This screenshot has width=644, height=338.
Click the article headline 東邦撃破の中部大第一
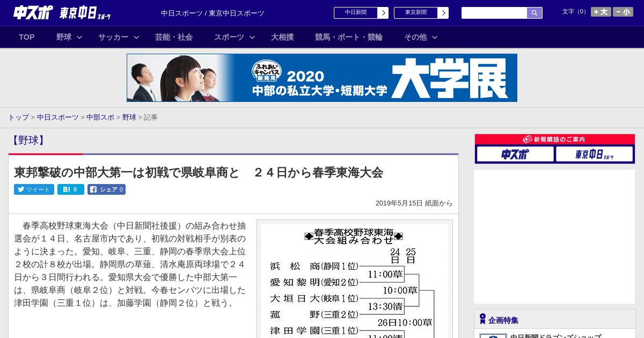[x=199, y=172]
